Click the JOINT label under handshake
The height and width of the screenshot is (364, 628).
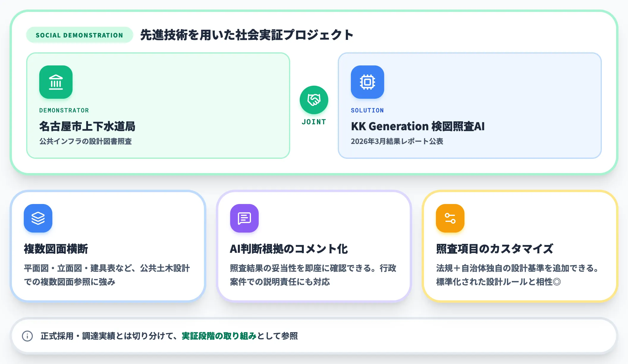tap(314, 122)
